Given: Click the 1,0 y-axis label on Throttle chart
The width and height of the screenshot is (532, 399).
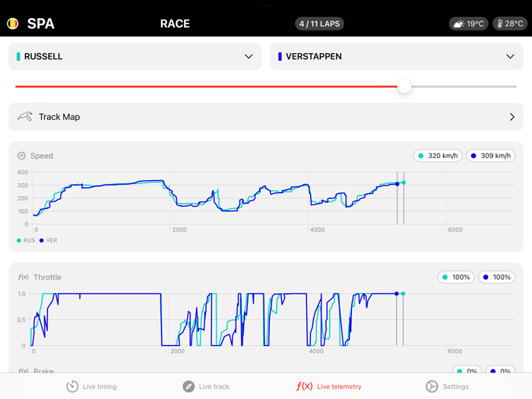Looking at the screenshot, I should [x=22, y=294].
